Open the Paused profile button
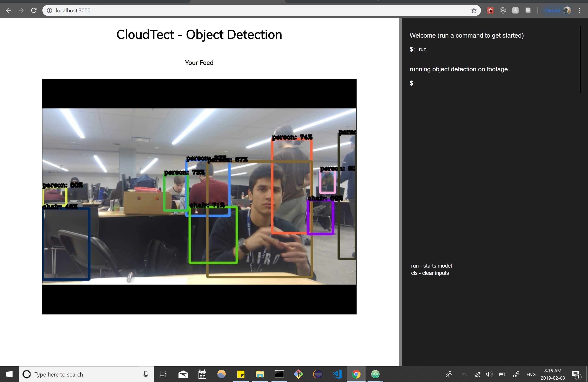 coord(556,10)
